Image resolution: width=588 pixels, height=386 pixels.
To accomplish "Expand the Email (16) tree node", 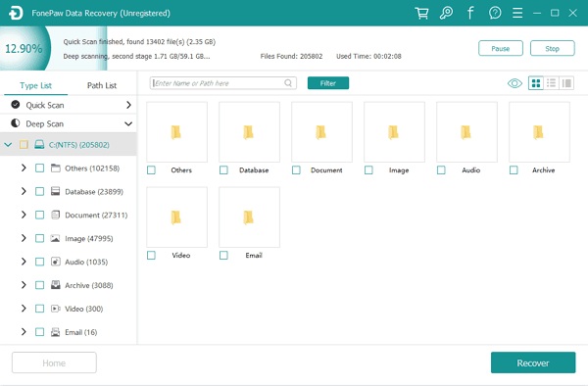I will tap(24, 332).
